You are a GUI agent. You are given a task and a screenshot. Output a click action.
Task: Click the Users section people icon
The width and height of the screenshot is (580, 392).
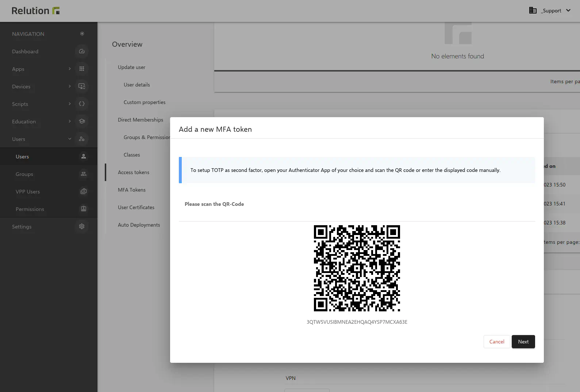coord(82,139)
